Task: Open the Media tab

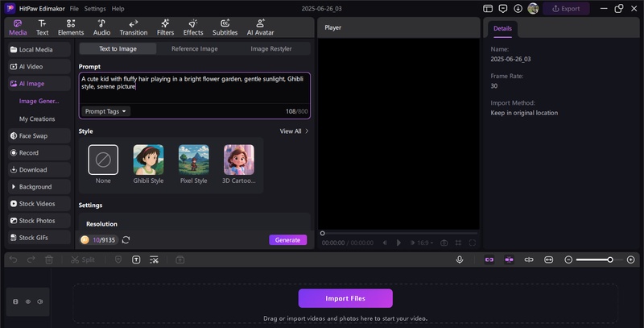Action: [18, 27]
